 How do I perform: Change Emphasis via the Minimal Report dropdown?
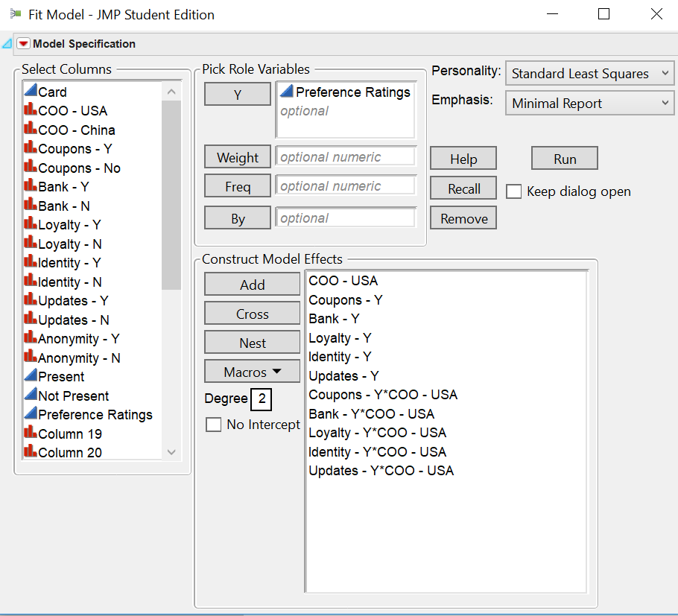(x=589, y=103)
